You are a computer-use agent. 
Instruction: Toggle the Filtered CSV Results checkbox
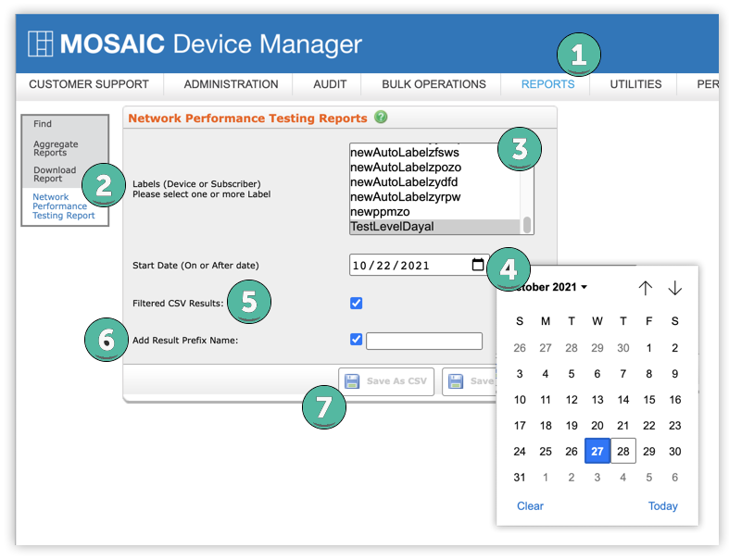tap(356, 303)
